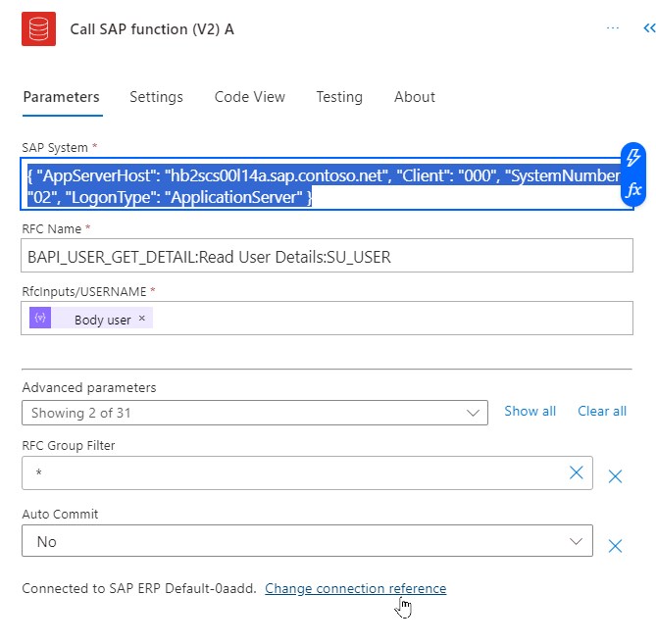Click Show all advanced parameters
This screenshot has width=656, height=644.
click(x=530, y=411)
